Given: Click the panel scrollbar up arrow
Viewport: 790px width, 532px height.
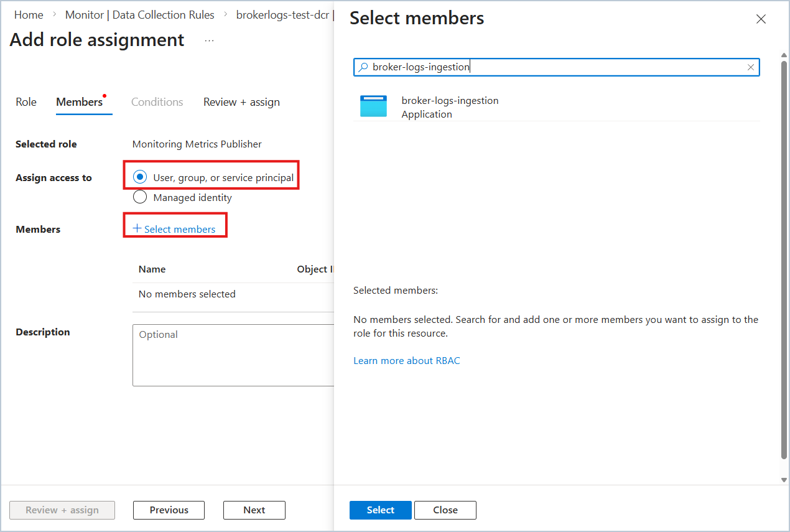Looking at the screenshot, I should coord(784,55).
